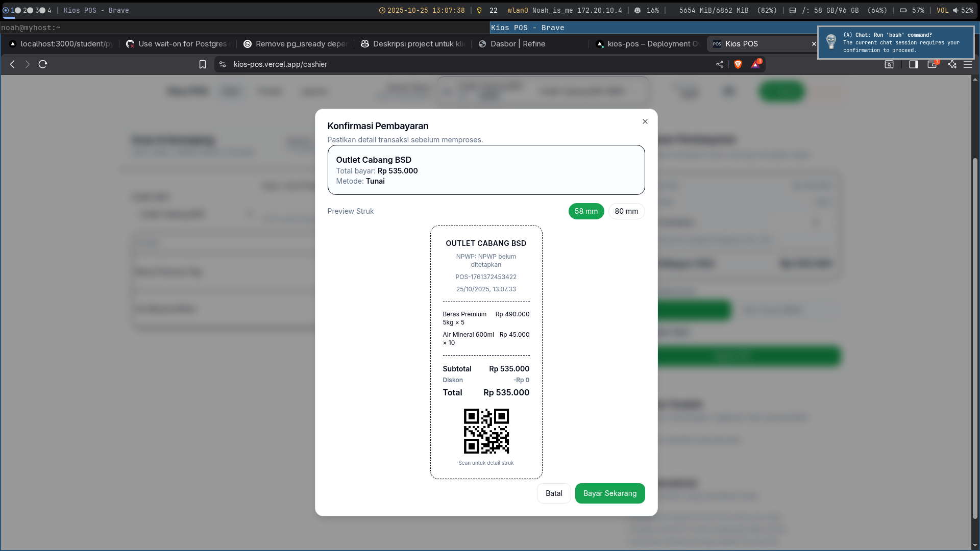
Task: Click the site settings icon beside the URL
Action: (x=223, y=64)
